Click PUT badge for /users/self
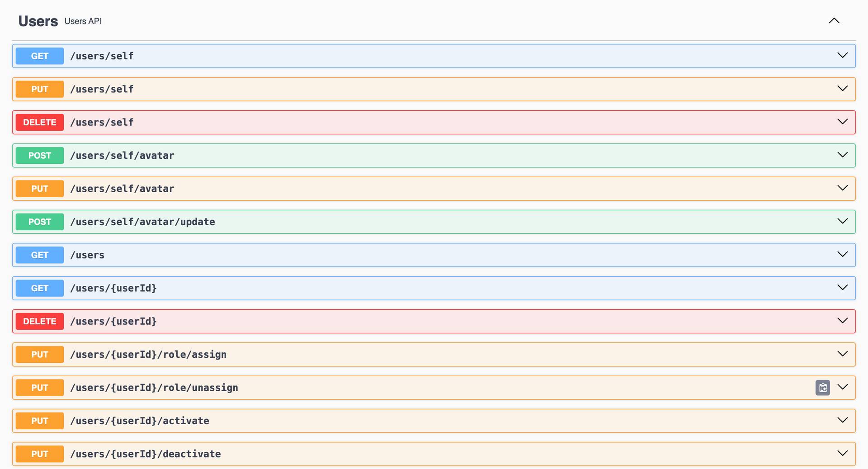 pyautogui.click(x=40, y=89)
